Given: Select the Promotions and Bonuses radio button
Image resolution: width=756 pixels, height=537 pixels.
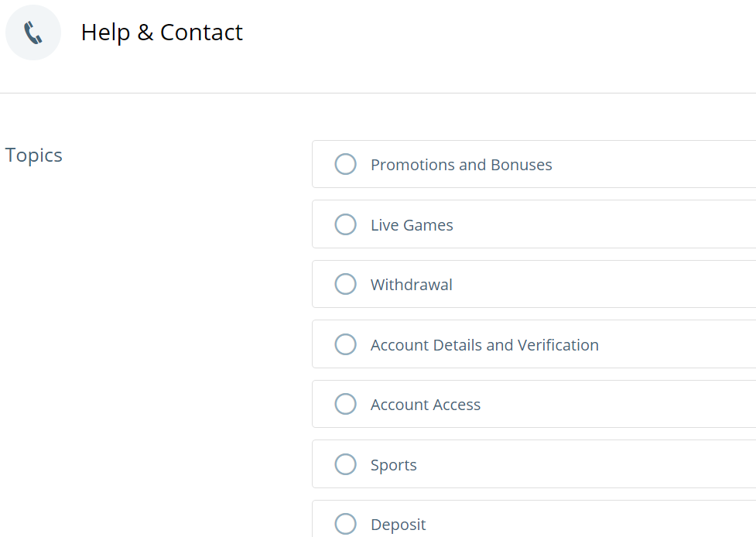Looking at the screenshot, I should coord(346,164).
